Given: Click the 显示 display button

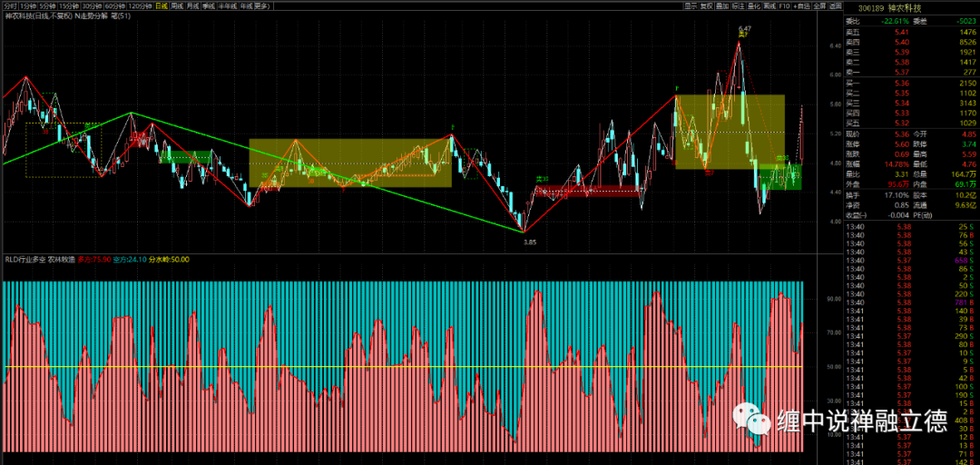Looking at the screenshot, I should click(x=691, y=6).
